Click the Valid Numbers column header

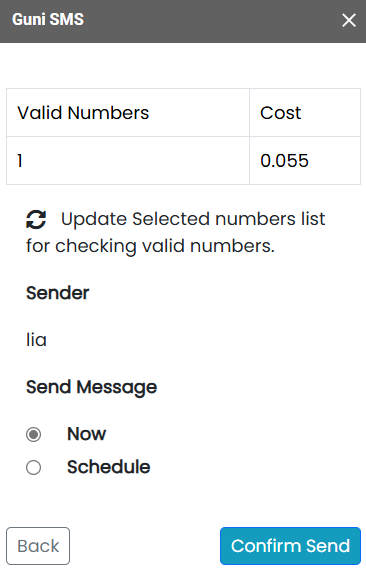128,113
